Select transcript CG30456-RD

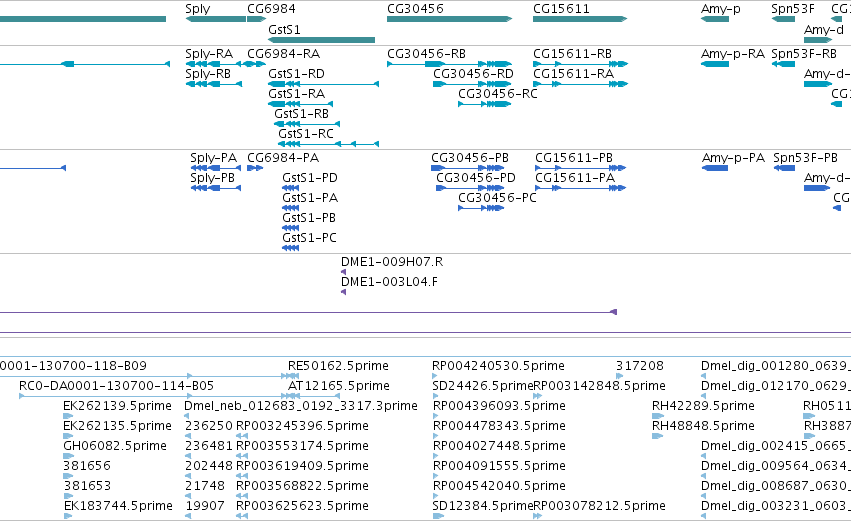point(473,74)
